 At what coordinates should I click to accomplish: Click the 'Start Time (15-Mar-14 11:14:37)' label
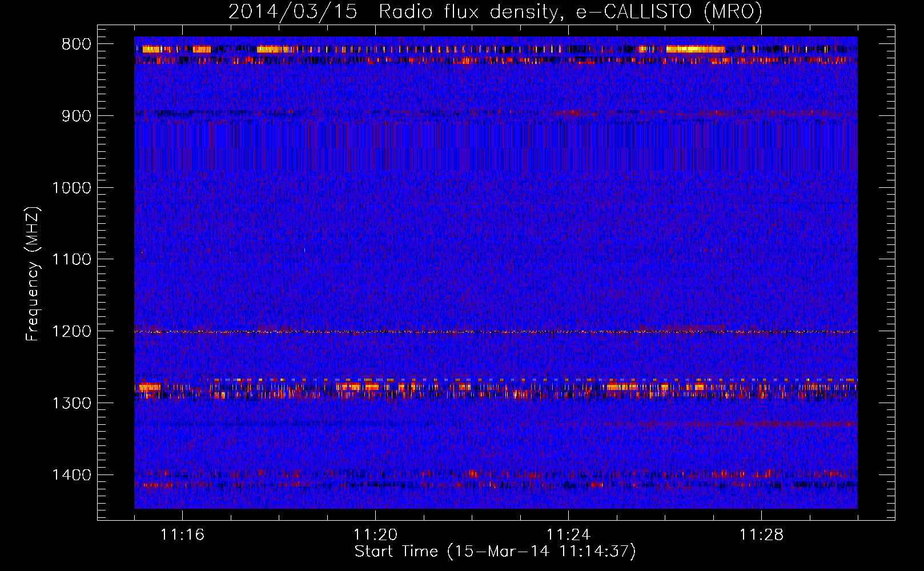495,552
